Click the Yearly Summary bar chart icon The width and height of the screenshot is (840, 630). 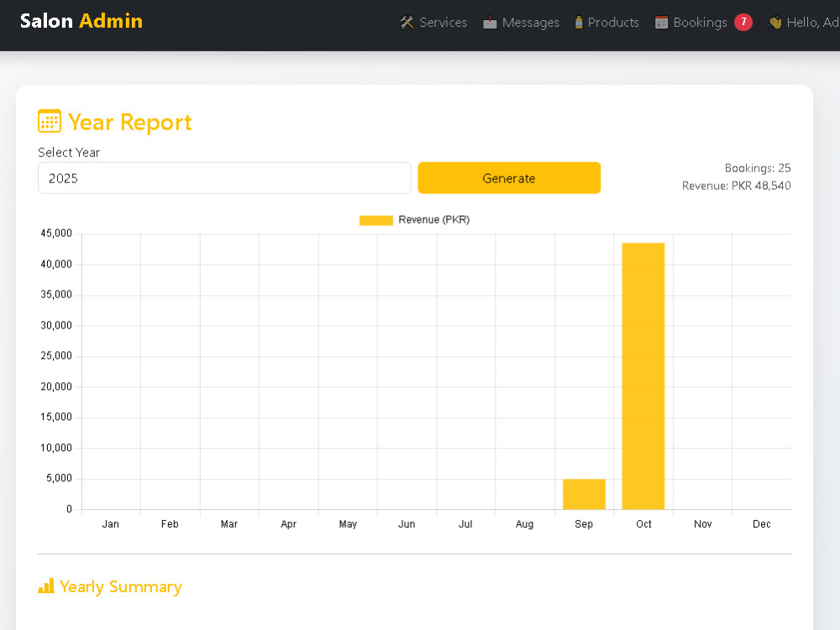pos(46,585)
